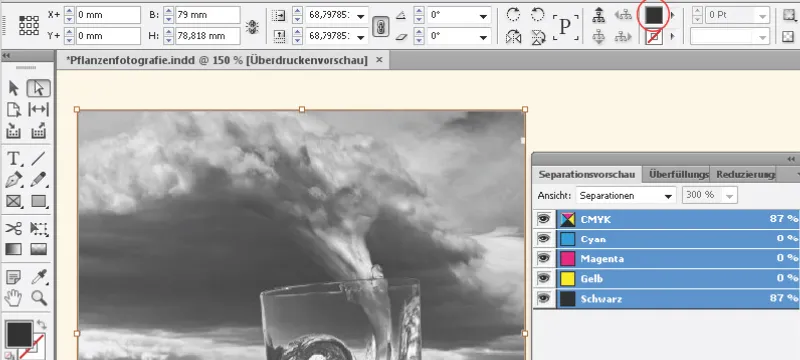Switch to the Überfüllungs tab
800x360 pixels.
[x=676, y=174]
